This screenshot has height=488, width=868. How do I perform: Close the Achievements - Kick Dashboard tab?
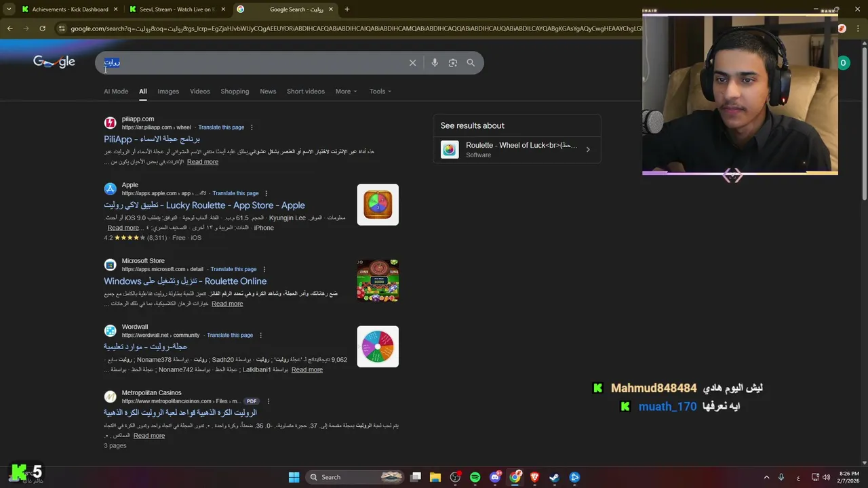116,9
